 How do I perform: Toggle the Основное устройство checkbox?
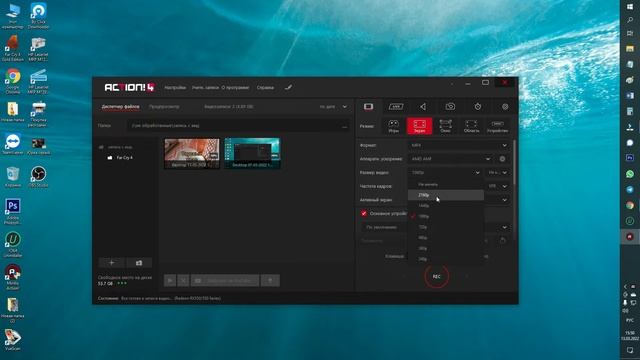tap(364, 213)
